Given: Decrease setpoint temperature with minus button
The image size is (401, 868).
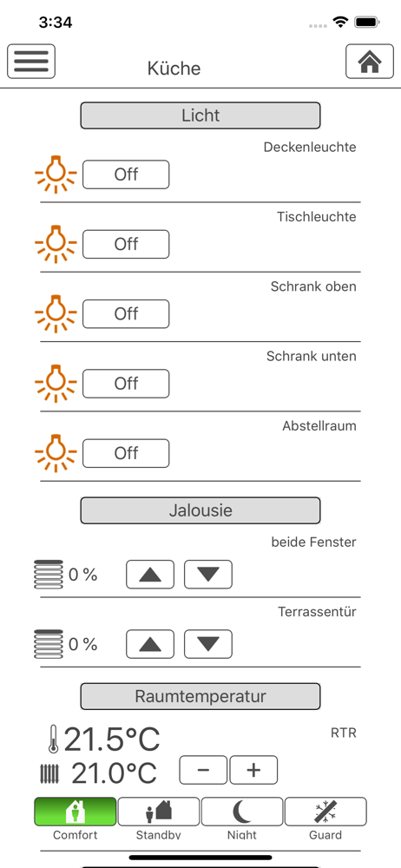Looking at the screenshot, I should tap(203, 770).
